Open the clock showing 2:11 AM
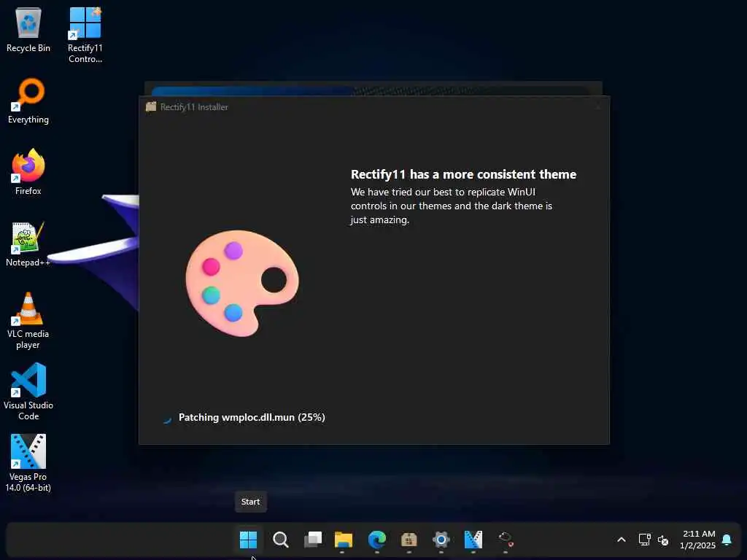 point(698,540)
